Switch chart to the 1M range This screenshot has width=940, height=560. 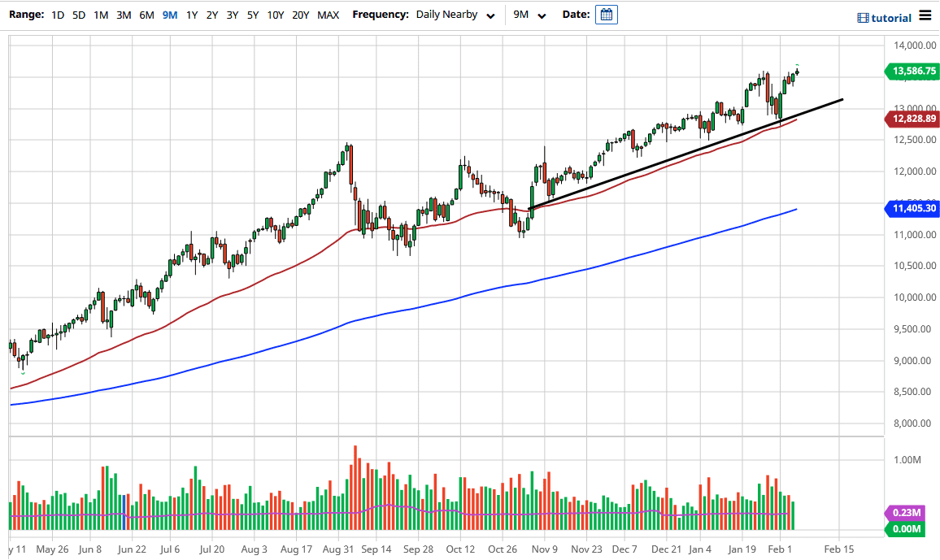pos(101,15)
